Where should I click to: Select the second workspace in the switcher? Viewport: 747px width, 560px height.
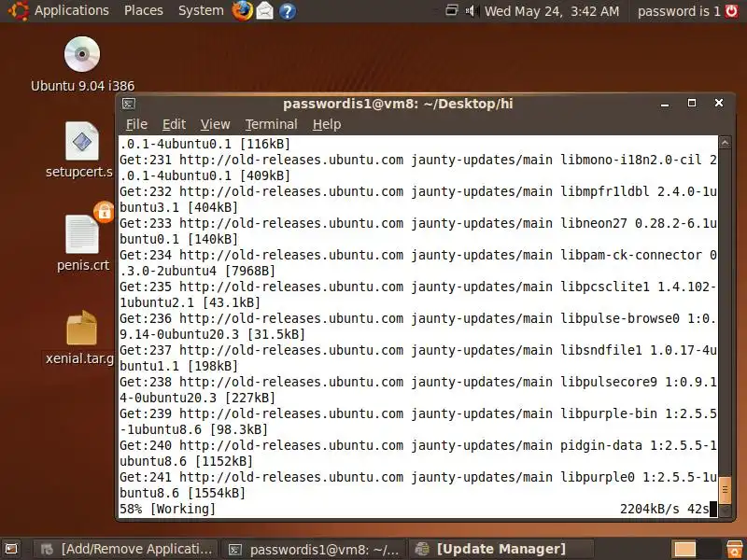pyautogui.click(x=709, y=550)
